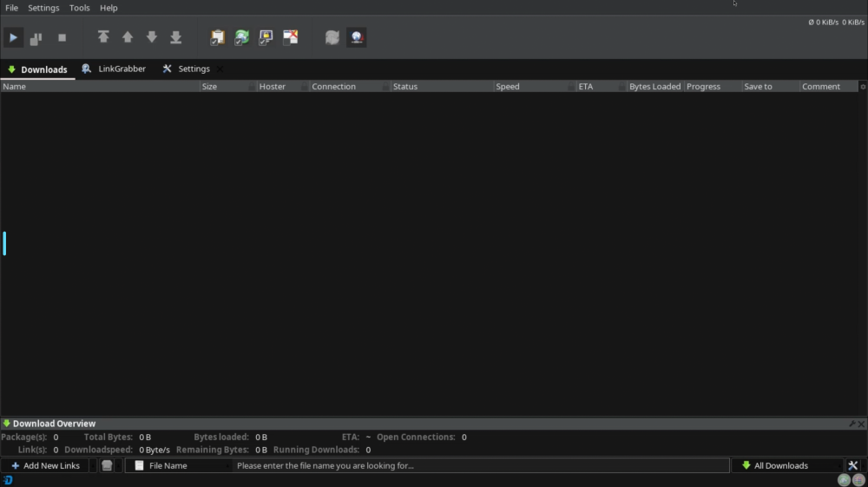Sort by the Progress column header
Screen dimensions: 868x487
click(x=713, y=86)
